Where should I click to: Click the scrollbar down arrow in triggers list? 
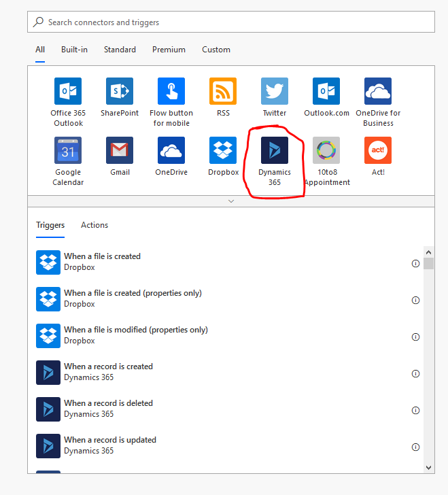[x=428, y=468]
